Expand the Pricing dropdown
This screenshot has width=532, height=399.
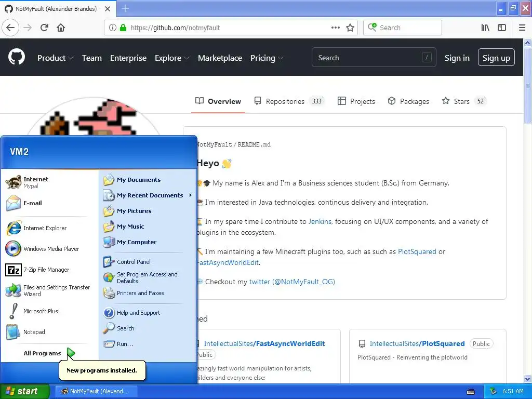pos(267,58)
